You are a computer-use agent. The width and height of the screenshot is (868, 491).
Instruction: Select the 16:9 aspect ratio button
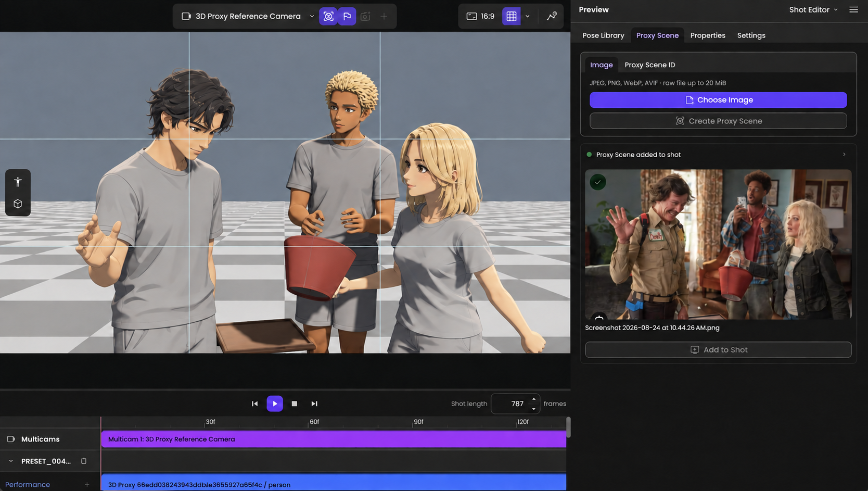pyautogui.click(x=480, y=16)
